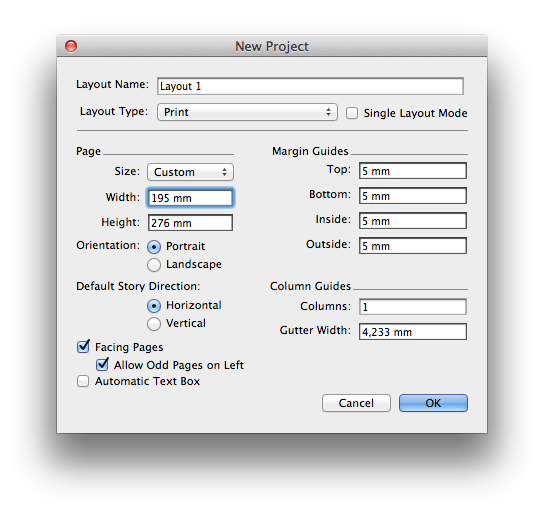This screenshot has width=544, height=512.
Task: Choose Vertical story direction
Action: point(154,324)
